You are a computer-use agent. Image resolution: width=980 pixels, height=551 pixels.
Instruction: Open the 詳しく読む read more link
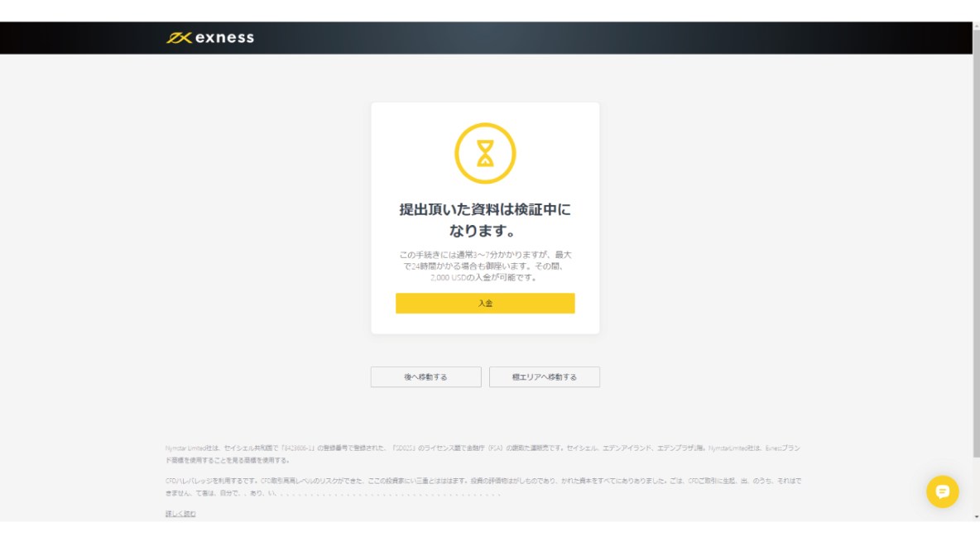point(180,514)
